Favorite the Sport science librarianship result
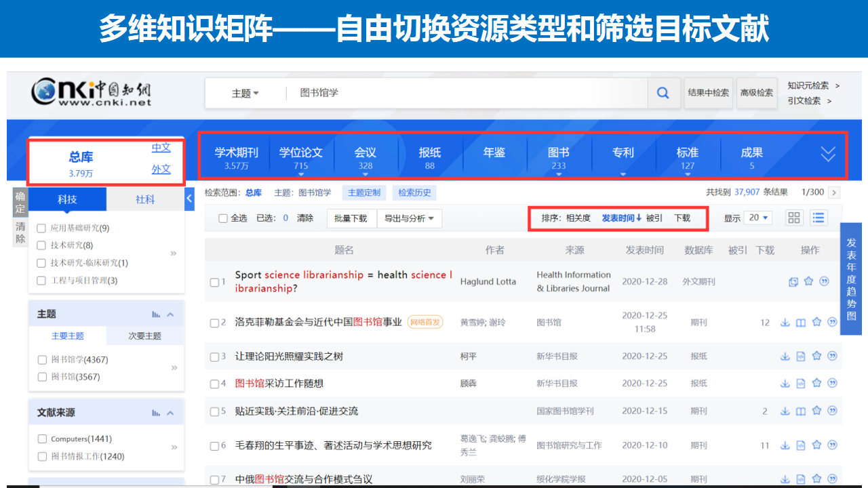Screen dimensions: 868x488 coord(808,281)
